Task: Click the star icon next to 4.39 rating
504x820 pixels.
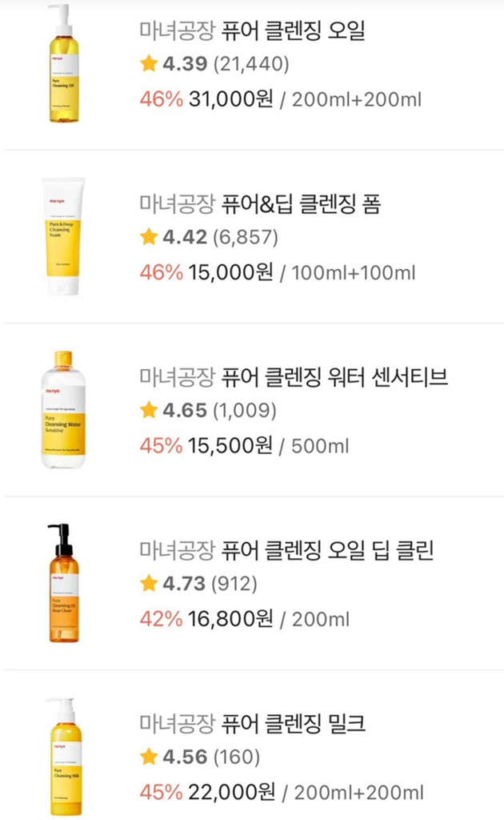Action: (149, 64)
